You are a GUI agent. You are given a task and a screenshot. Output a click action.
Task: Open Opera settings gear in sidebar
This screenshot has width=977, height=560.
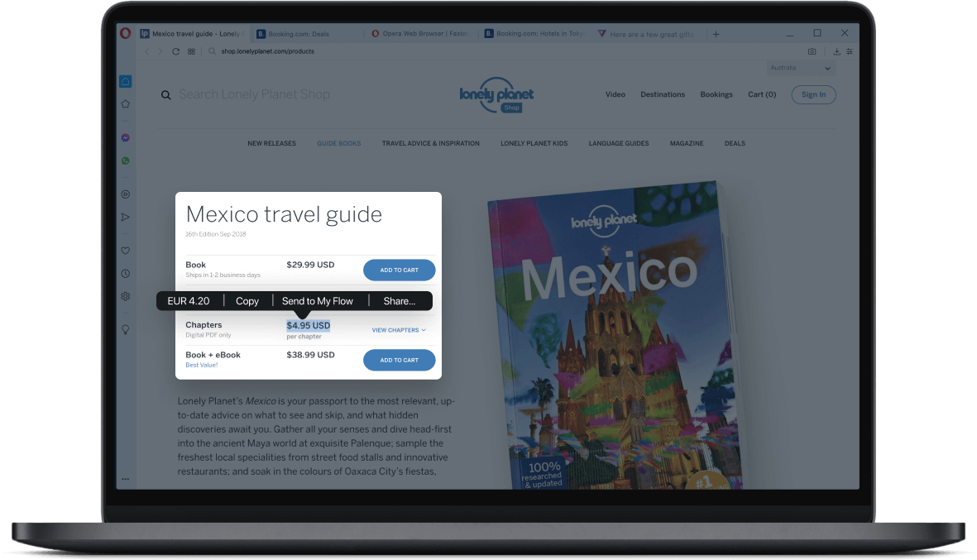click(125, 296)
